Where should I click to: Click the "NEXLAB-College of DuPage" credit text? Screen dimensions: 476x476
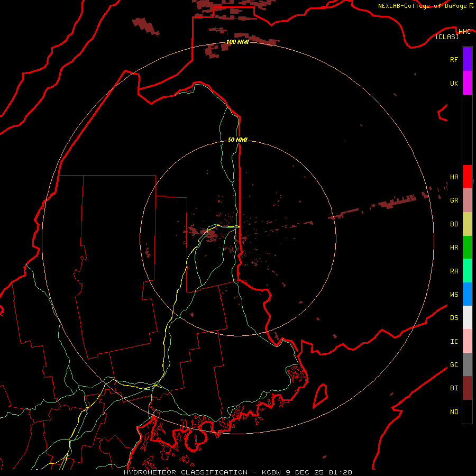[x=422, y=6]
